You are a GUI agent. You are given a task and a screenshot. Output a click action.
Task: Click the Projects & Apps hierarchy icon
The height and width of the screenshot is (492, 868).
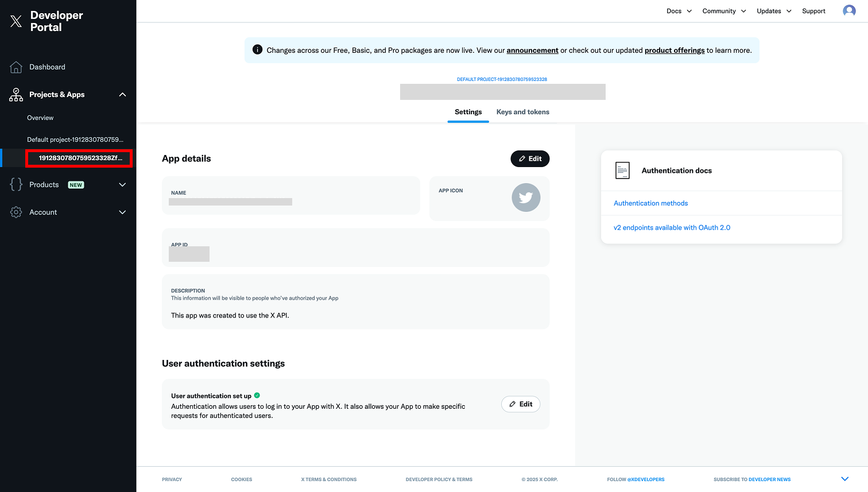click(16, 95)
